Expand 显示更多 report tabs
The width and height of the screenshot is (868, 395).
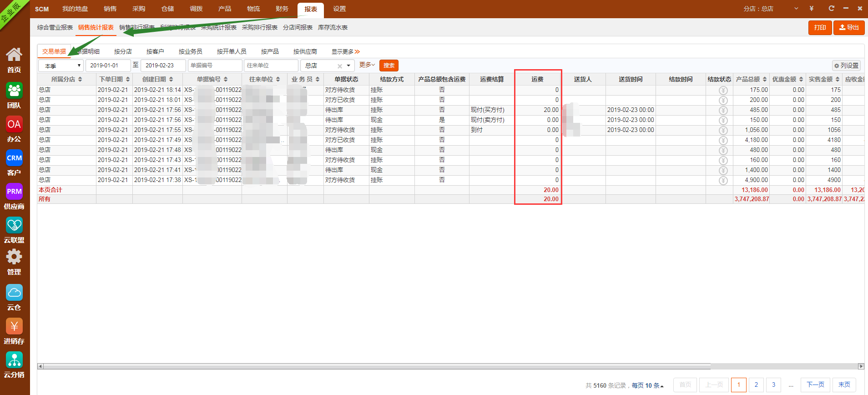pyautogui.click(x=346, y=51)
